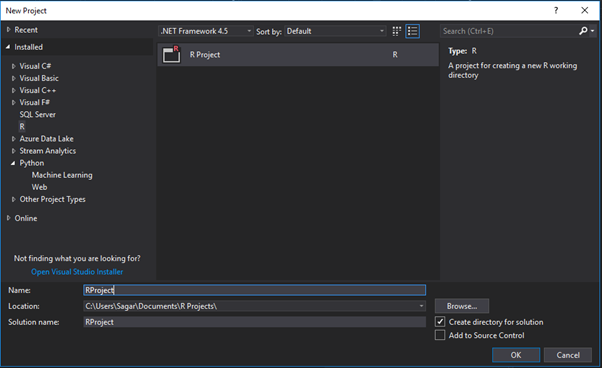The width and height of the screenshot is (602, 368).
Task: Click the search magnifier icon
Action: (x=583, y=31)
